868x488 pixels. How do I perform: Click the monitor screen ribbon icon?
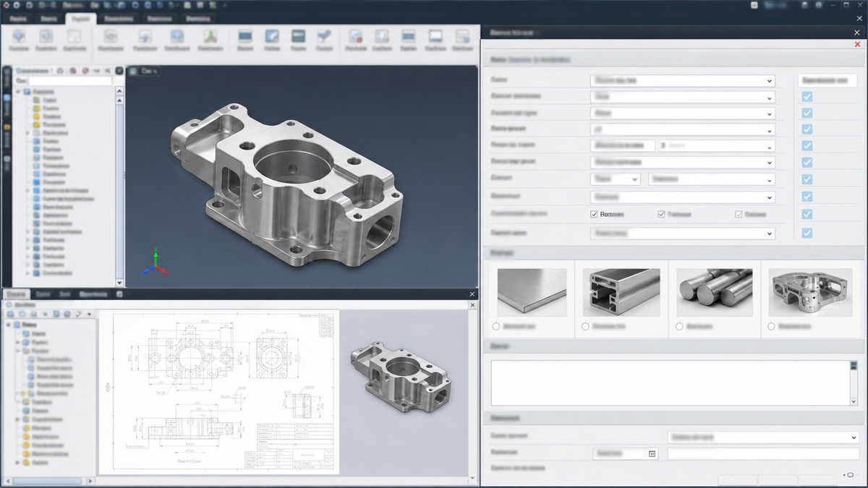435,36
